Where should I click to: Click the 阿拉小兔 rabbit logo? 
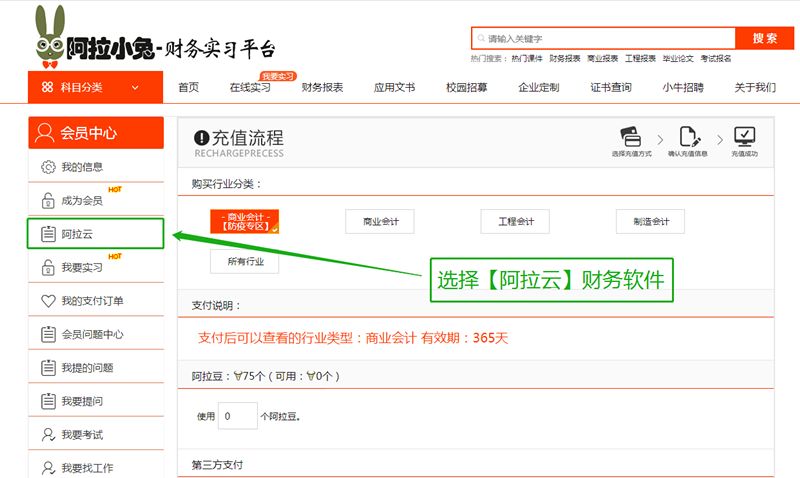click(49, 37)
